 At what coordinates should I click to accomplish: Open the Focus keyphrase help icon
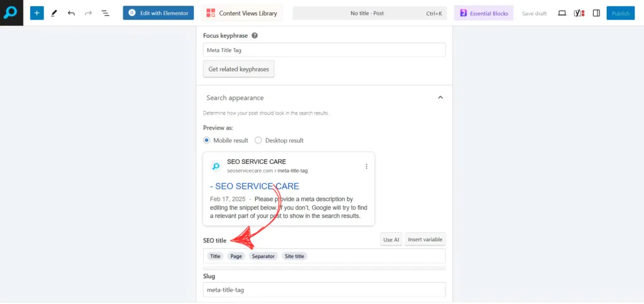255,36
